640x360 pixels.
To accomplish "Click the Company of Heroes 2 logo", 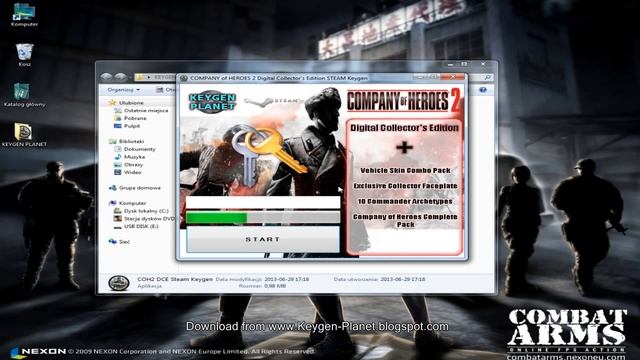I will coord(404,101).
